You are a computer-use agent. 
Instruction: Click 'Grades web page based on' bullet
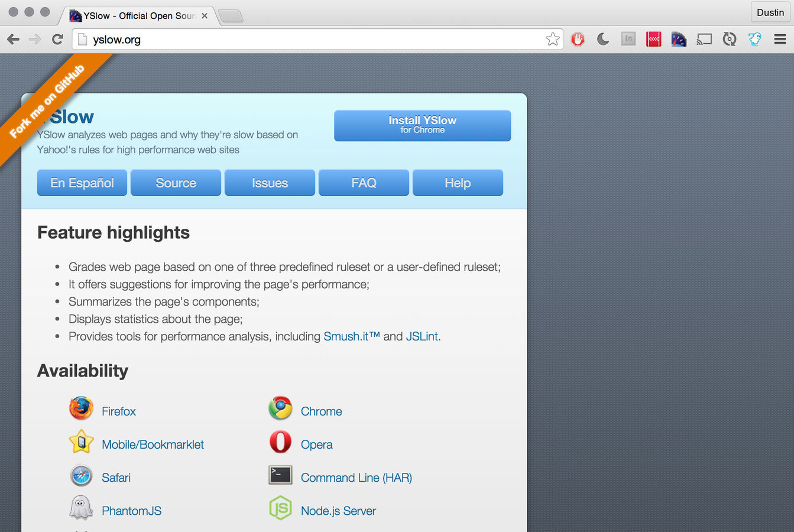point(284,267)
